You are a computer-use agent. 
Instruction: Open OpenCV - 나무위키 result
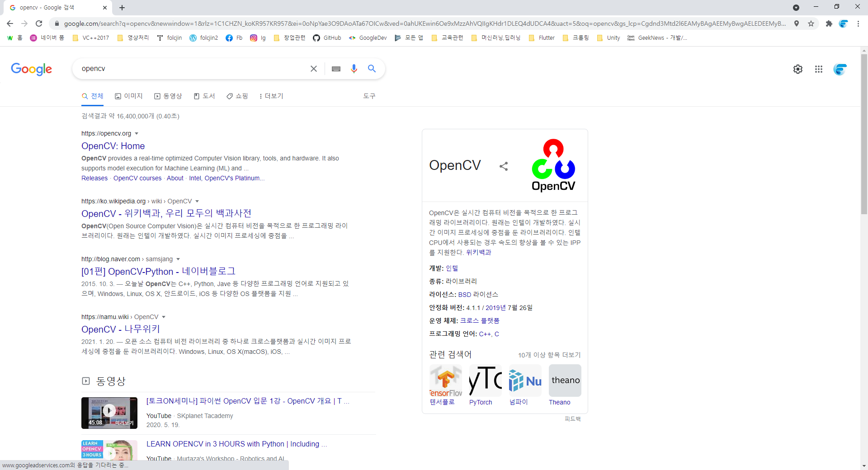(121, 329)
